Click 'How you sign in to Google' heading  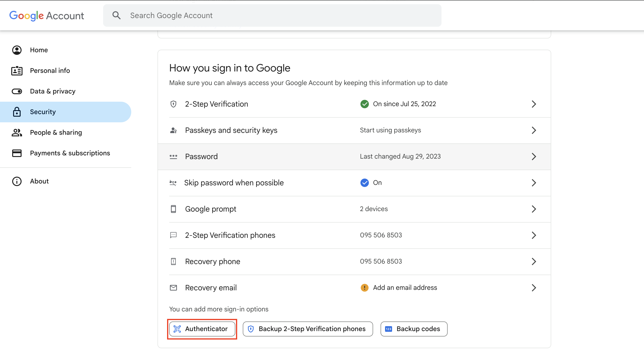pos(229,68)
